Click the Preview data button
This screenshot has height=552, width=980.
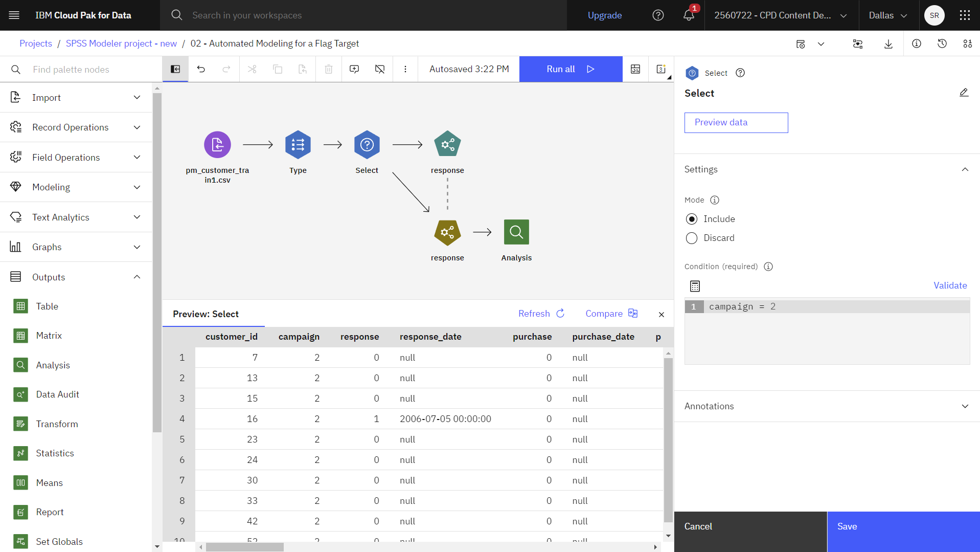coord(736,123)
